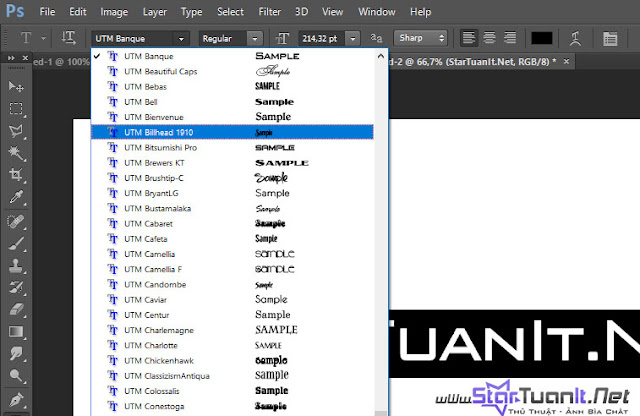This screenshot has height=416, width=640.
Task: Open the 3D menu
Action: click(302, 12)
